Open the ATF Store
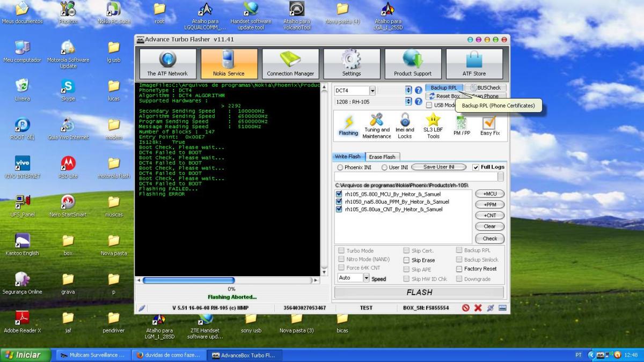 474,64
